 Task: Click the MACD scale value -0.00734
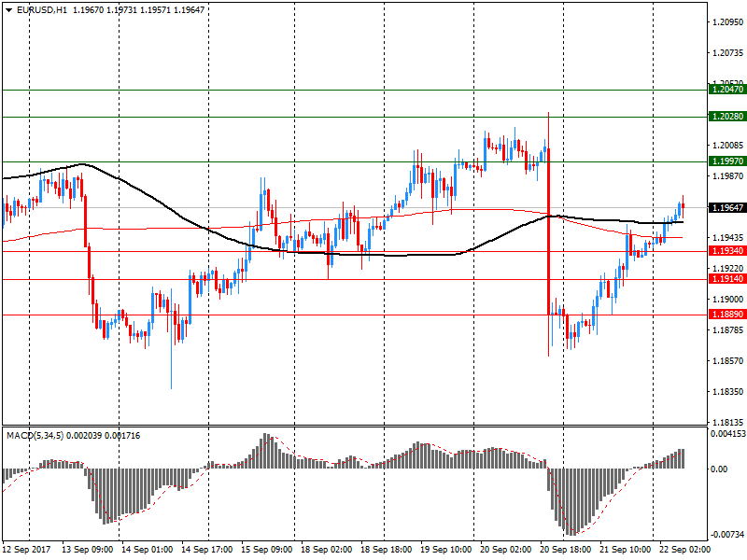(728, 534)
